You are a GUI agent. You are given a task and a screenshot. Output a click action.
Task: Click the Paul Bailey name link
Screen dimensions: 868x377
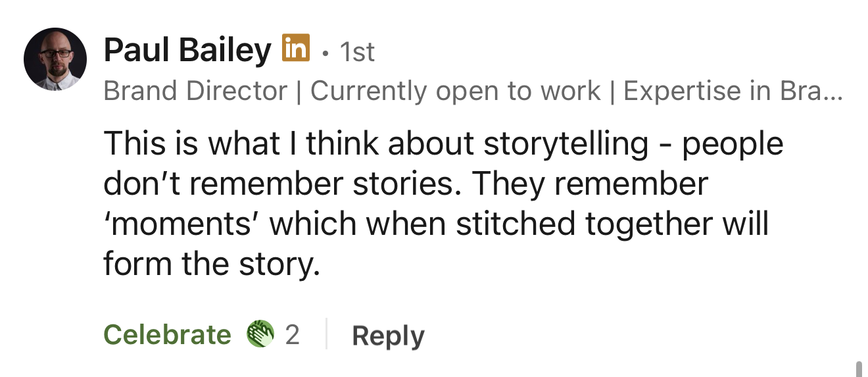click(187, 51)
